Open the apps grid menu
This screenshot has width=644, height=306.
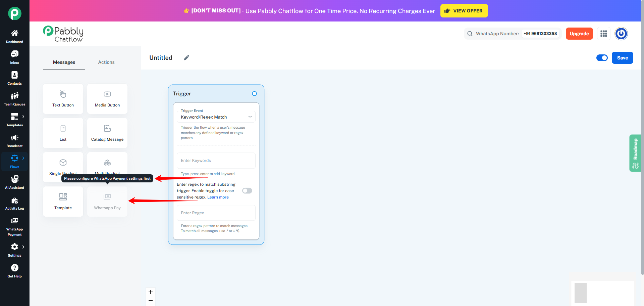(x=604, y=34)
